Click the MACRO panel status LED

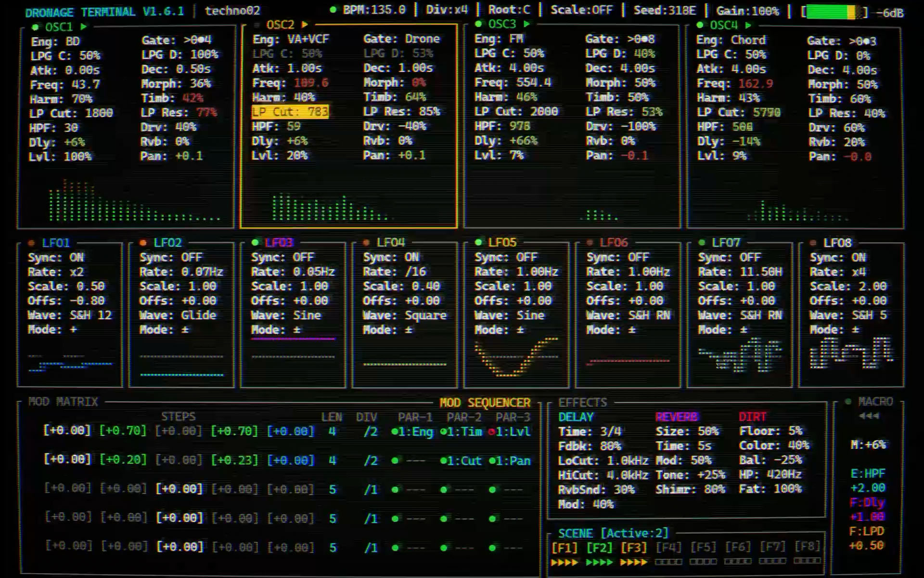tap(848, 401)
